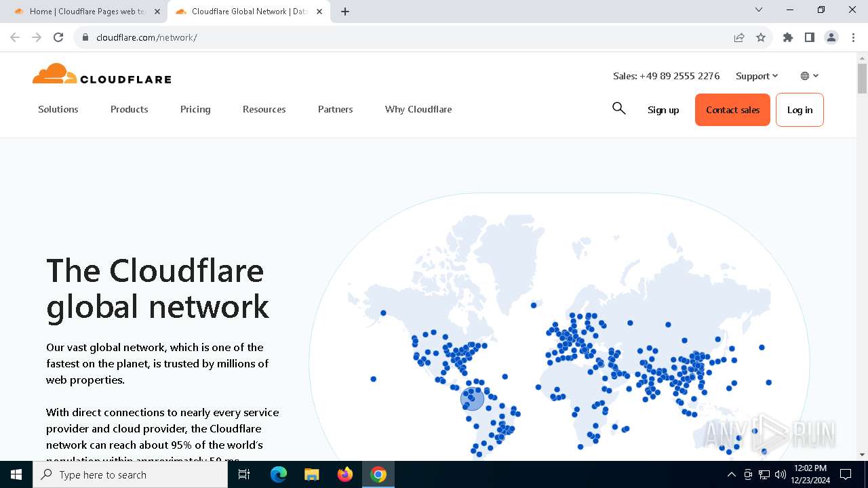Toggle the browser side panel
The width and height of the screenshot is (868, 488).
810,37
